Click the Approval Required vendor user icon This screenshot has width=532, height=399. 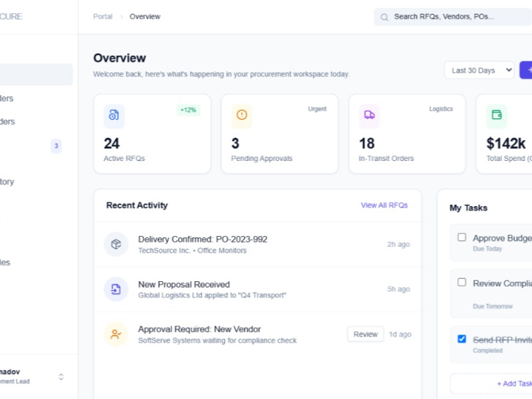[x=116, y=334]
